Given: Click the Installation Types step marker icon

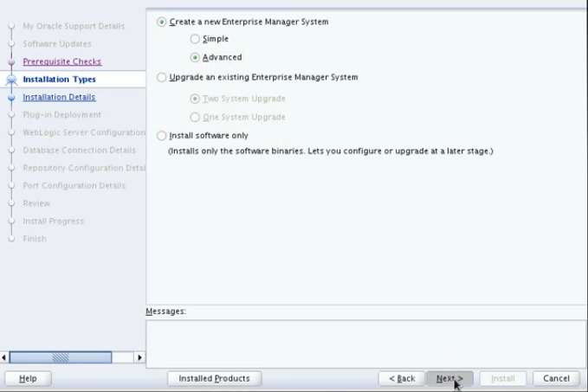Looking at the screenshot, I should pyautogui.click(x=11, y=80).
